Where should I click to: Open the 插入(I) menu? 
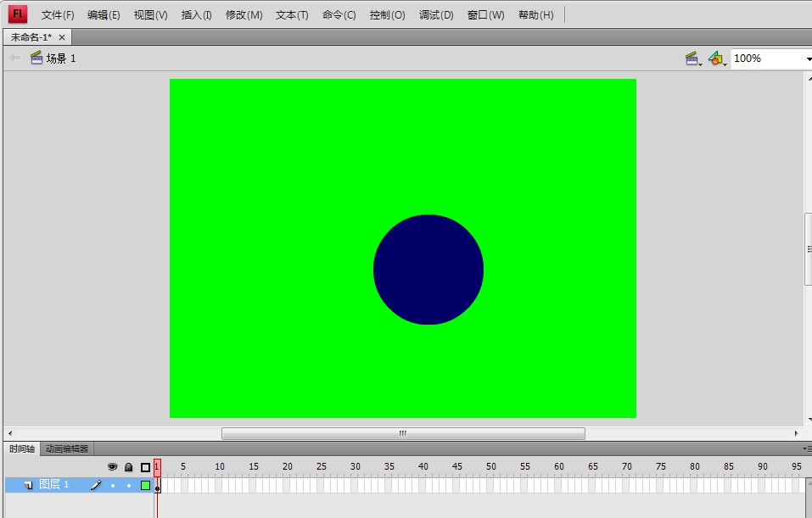tap(196, 15)
